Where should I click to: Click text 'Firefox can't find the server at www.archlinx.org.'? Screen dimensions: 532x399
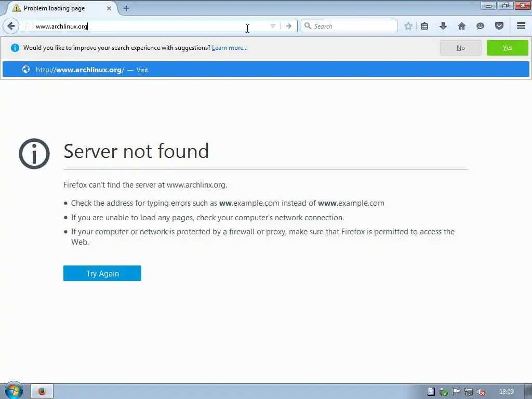click(145, 185)
